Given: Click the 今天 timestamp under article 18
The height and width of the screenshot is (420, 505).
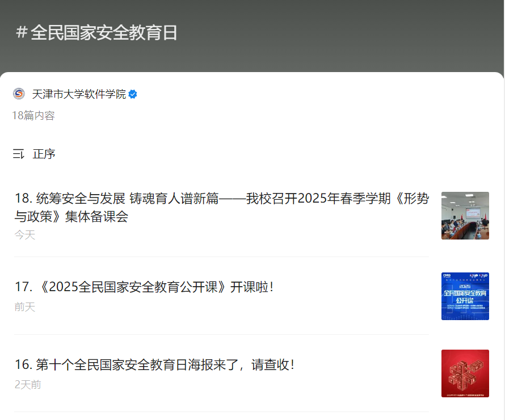Looking at the screenshot, I should click(25, 235).
